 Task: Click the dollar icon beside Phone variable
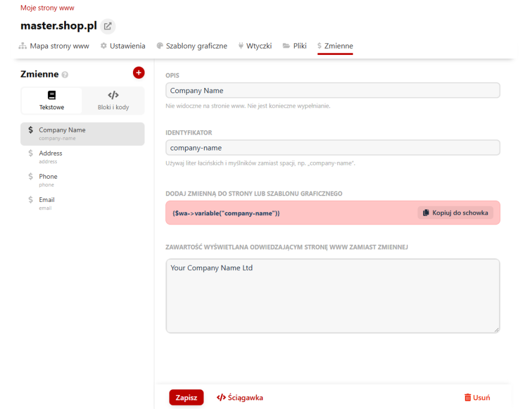click(31, 176)
